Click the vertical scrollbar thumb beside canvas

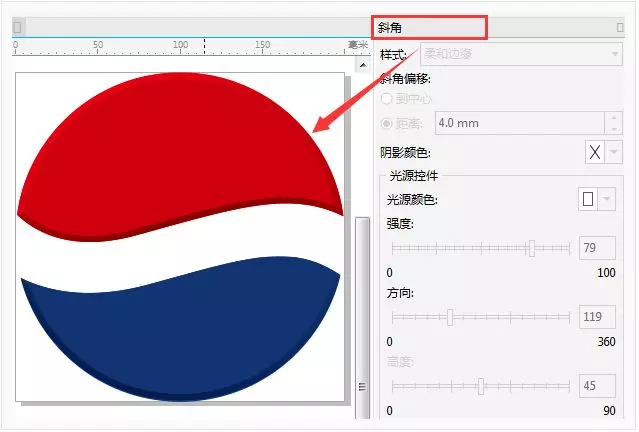pos(362,318)
